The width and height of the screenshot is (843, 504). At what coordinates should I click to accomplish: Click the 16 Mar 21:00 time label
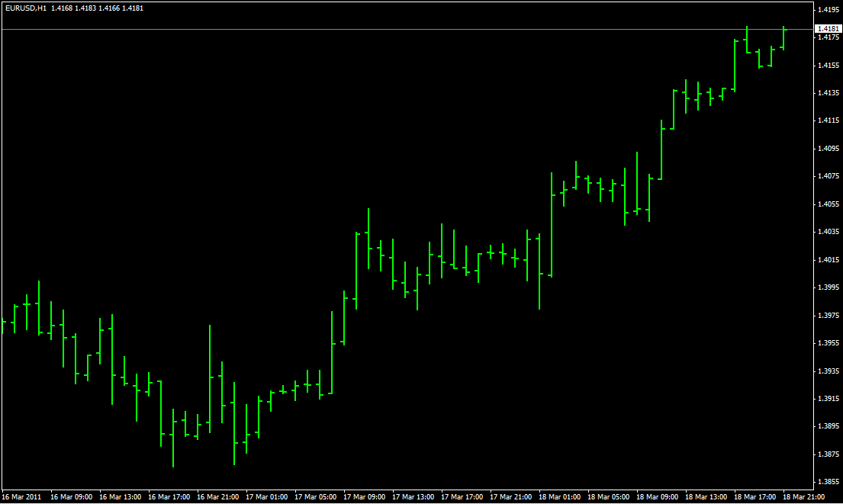pos(217,497)
